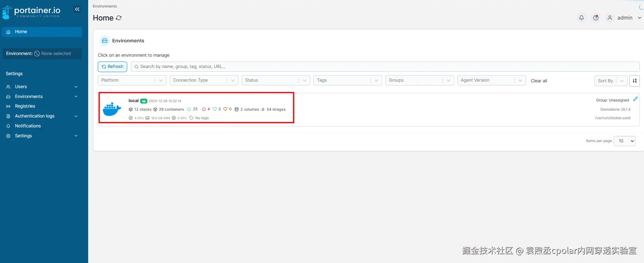Screen dimensions: 644x263
Task: Click Group: Unassigned text
Action: tap(613, 100)
